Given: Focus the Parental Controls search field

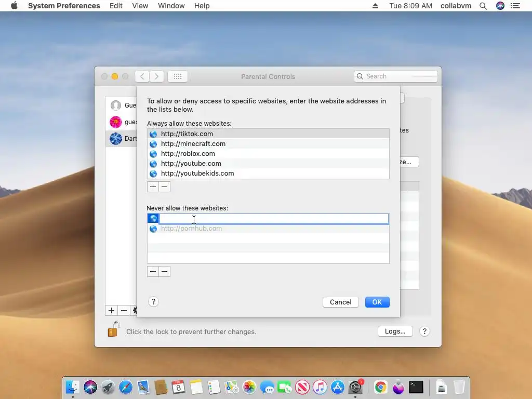Looking at the screenshot, I should (x=395, y=76).
